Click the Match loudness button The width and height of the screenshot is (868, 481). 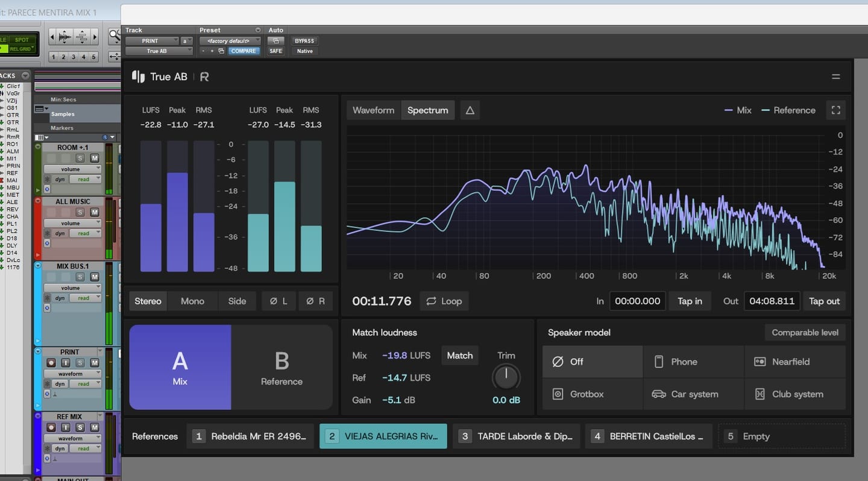point(460,356)
